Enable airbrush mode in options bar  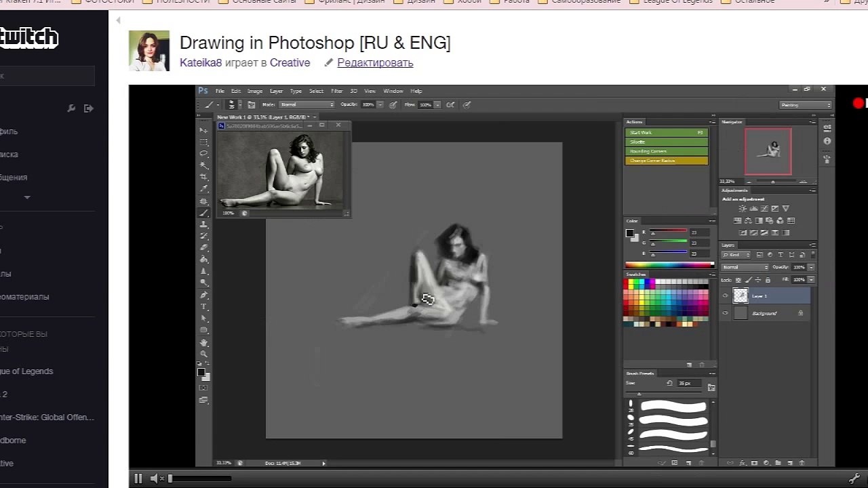450,104
